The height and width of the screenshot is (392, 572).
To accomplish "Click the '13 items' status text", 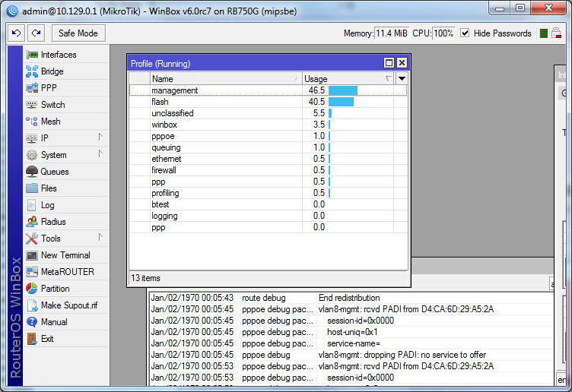I will click(145, 278).
